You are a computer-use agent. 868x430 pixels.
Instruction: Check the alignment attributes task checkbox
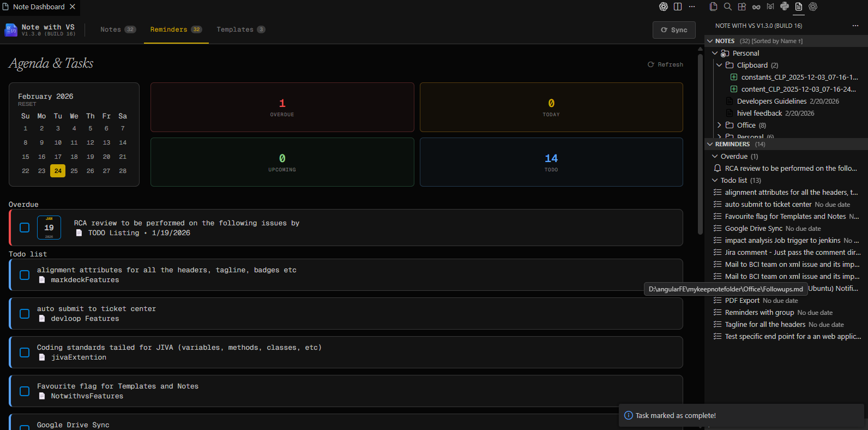[x=25, y=275]
